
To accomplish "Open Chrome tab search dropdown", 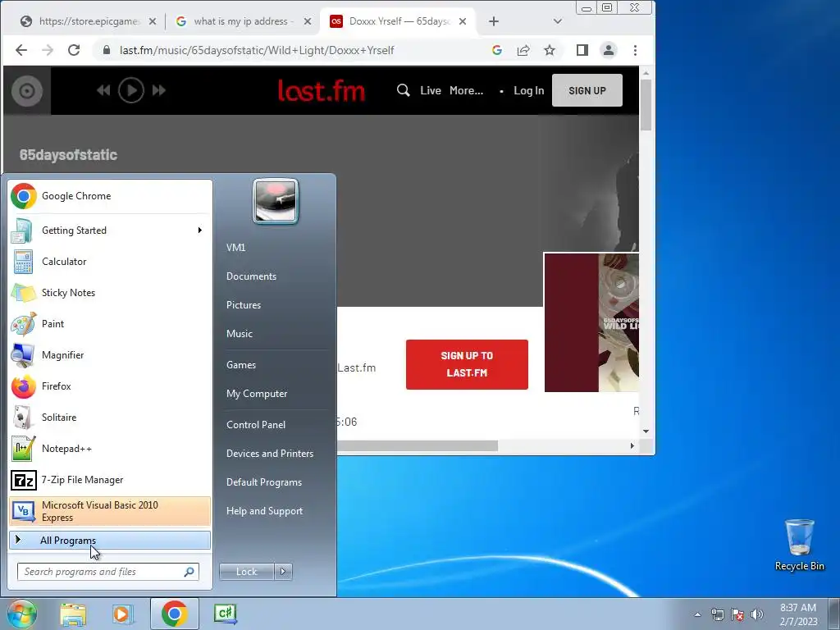I will (x=558, y=21).
